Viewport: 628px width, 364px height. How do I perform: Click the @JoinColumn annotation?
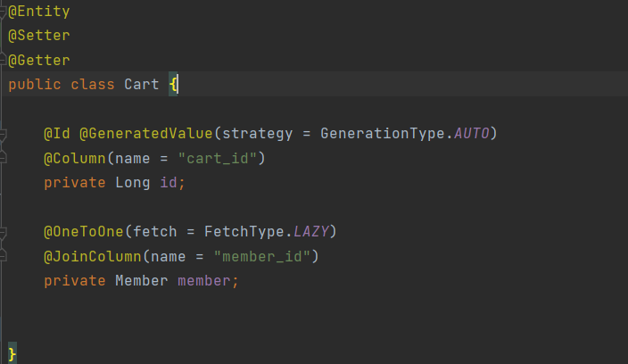pyautogui.click(x=93, y=256)
